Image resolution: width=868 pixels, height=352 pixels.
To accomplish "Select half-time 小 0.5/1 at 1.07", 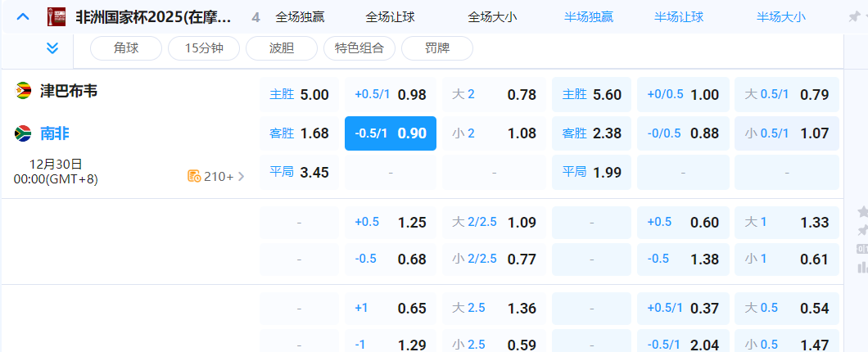I will 787,133.
